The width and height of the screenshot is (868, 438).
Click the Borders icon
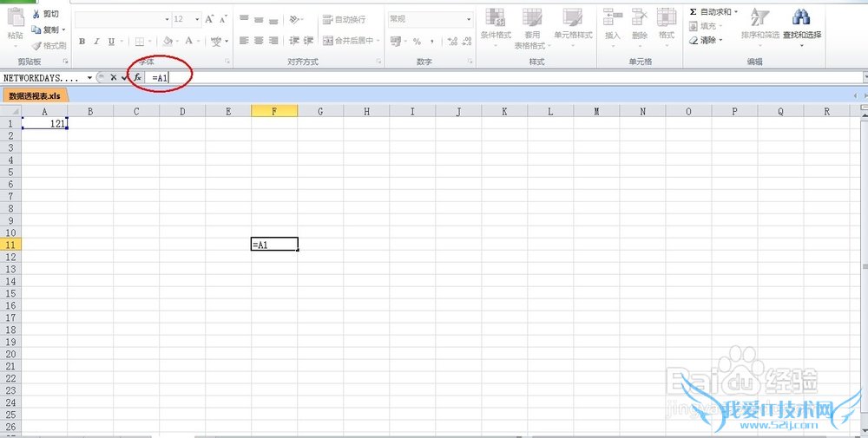[140, 42]
